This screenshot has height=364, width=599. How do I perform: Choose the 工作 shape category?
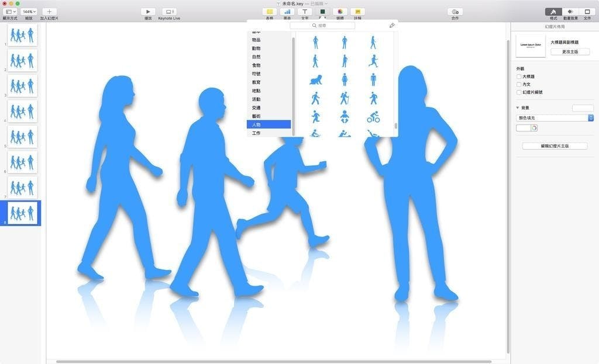coord(269,133)
